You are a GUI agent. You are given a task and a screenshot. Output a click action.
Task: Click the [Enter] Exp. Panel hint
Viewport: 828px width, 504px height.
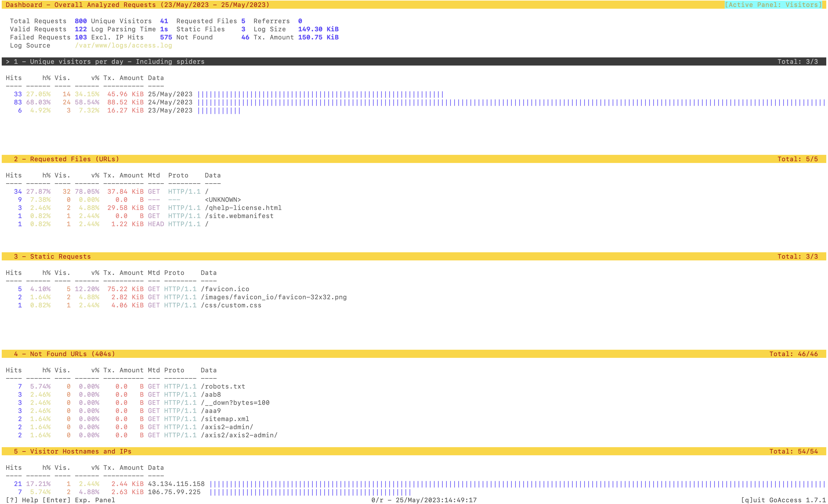[x=79, y=500]
